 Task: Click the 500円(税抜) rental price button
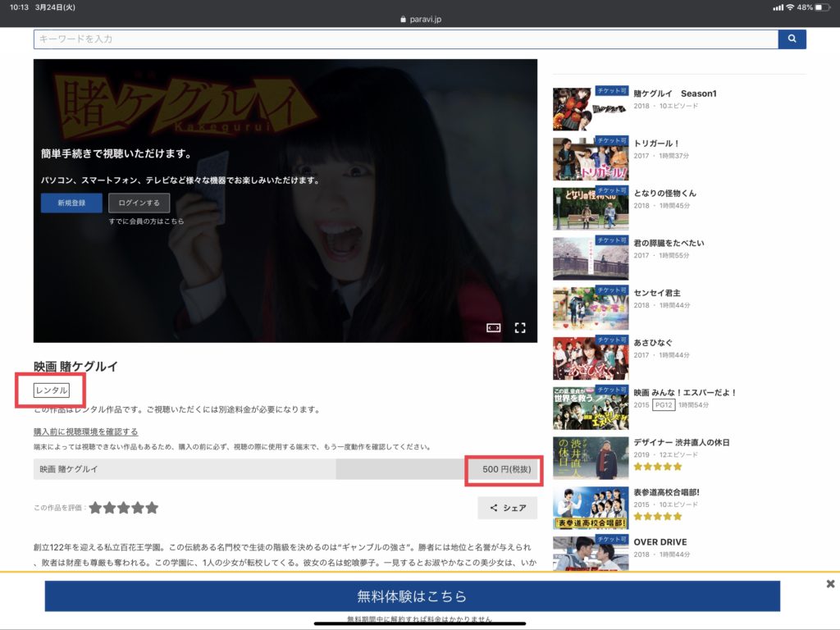tap(506, 469)
